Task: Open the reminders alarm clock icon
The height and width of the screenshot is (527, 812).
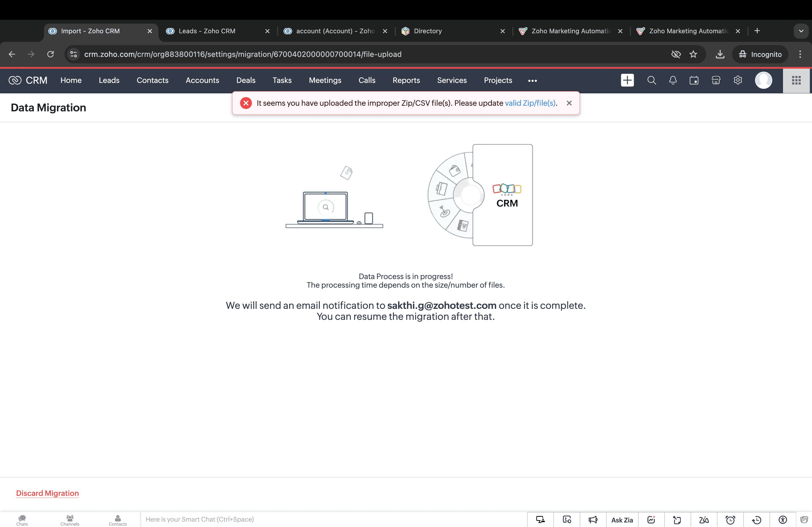Action: click(x=730, y=519)
